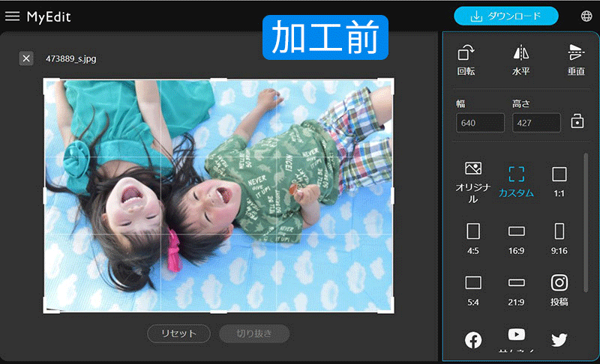Select the 5:4 crop ratio

tap(473, 291)
